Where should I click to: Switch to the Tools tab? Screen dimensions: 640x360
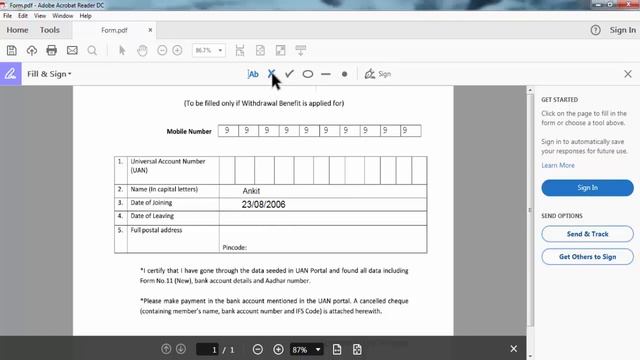click(50, 30)
